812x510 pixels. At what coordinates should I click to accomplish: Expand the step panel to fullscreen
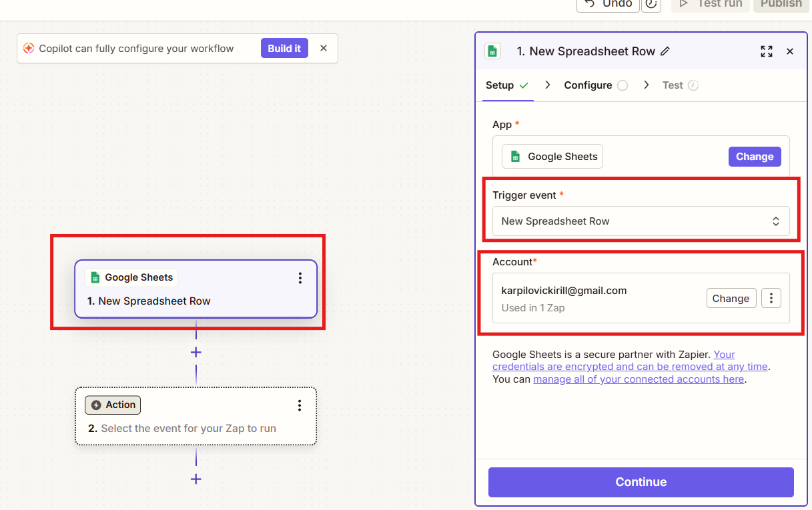click(x=767, y=51)
